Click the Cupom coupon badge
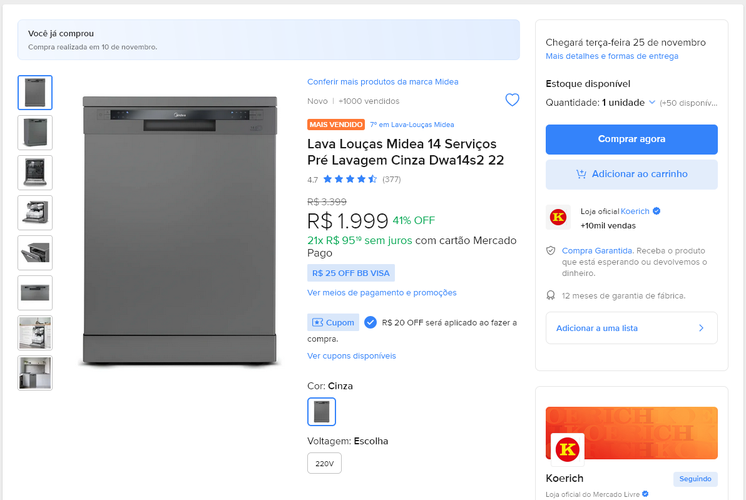Screen dimensions: 746x500 332,323
